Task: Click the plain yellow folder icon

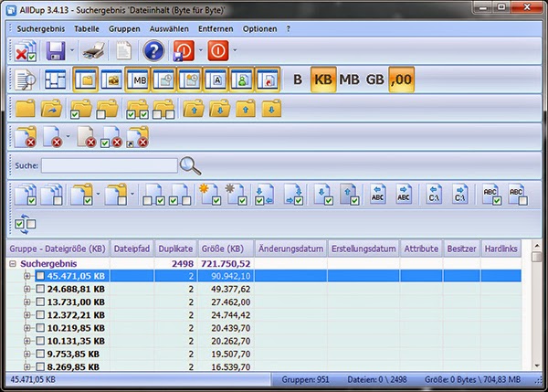Action: click(x=26, y=108)
